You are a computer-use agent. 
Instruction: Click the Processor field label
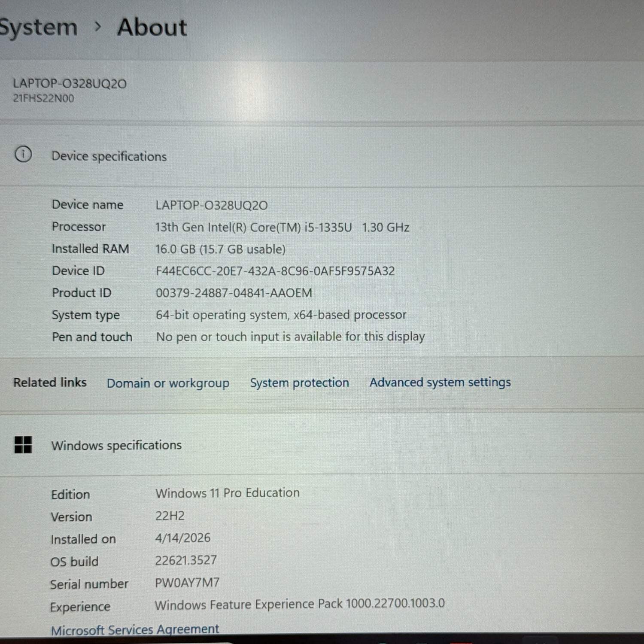[x=79, y=226]
